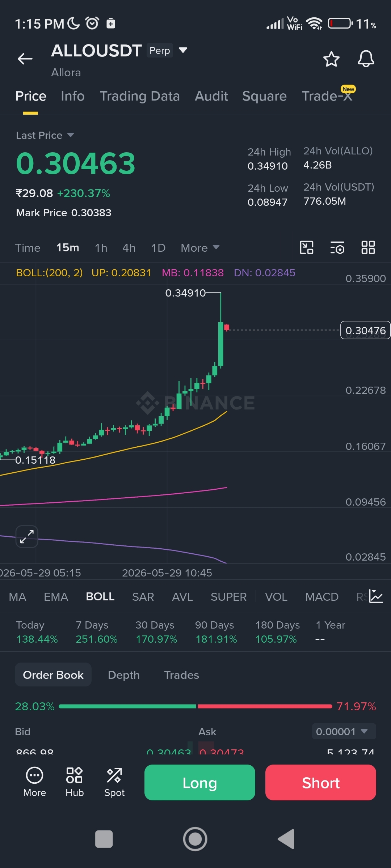Open the Last Price type dropdown
The image size is (391, 868).
point(45,135)
